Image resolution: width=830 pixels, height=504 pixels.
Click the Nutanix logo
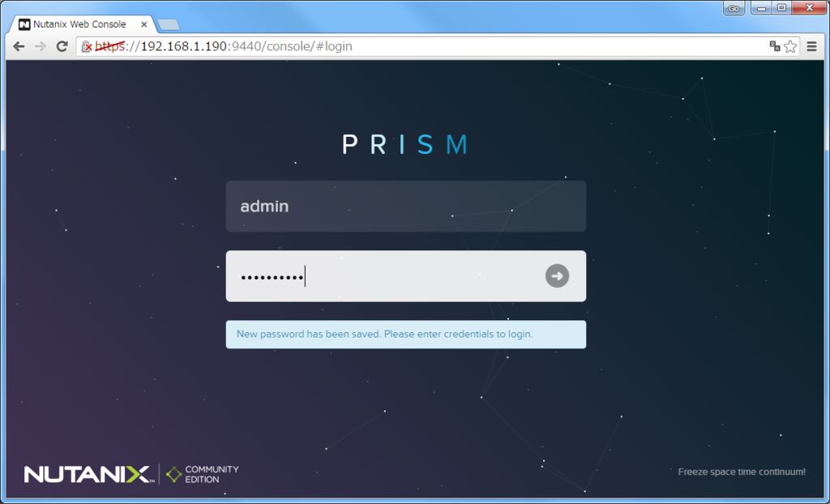pyautogui.click(x=89, y=474)
